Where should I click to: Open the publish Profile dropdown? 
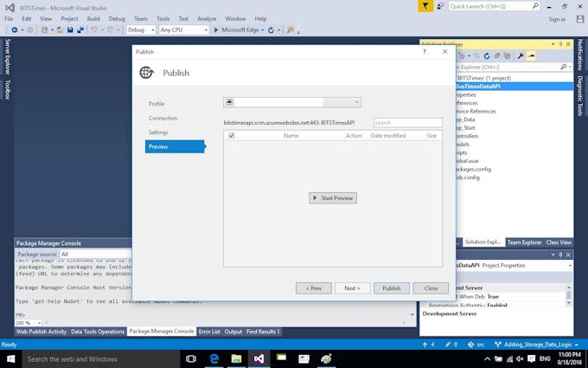291,102
